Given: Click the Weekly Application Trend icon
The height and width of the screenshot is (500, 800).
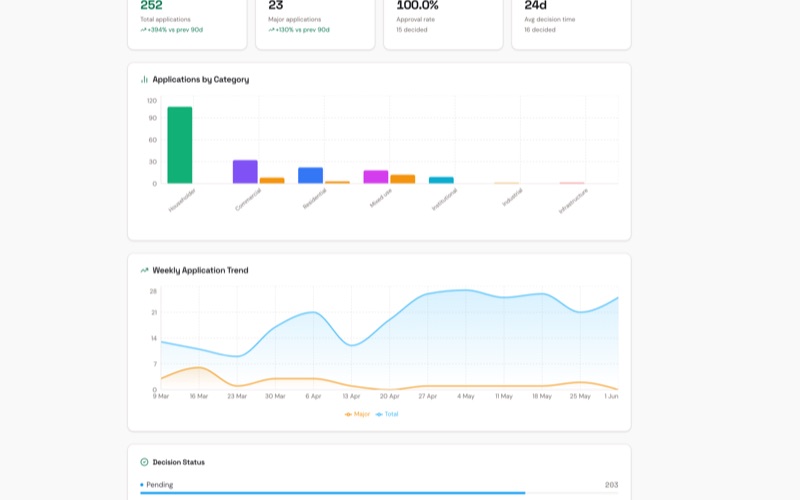Looking at the screenshot, I should click(x=144, y=270).
